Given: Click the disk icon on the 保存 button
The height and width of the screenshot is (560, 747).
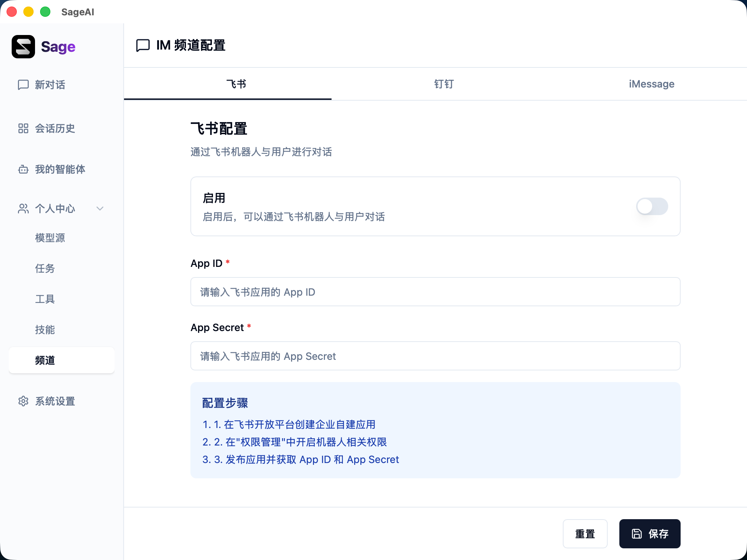Looking at the screenshot, I should click(x=637, y=533).
